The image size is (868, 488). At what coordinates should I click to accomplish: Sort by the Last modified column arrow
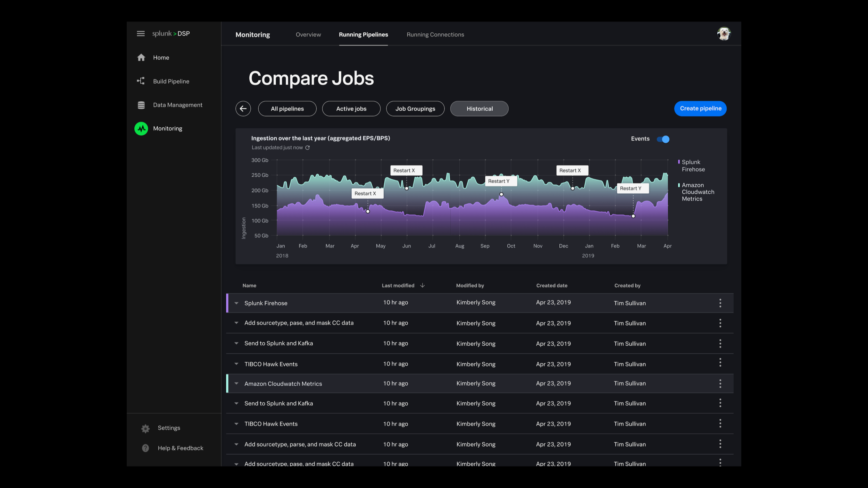pyautogui.click(x=423, y=285)
